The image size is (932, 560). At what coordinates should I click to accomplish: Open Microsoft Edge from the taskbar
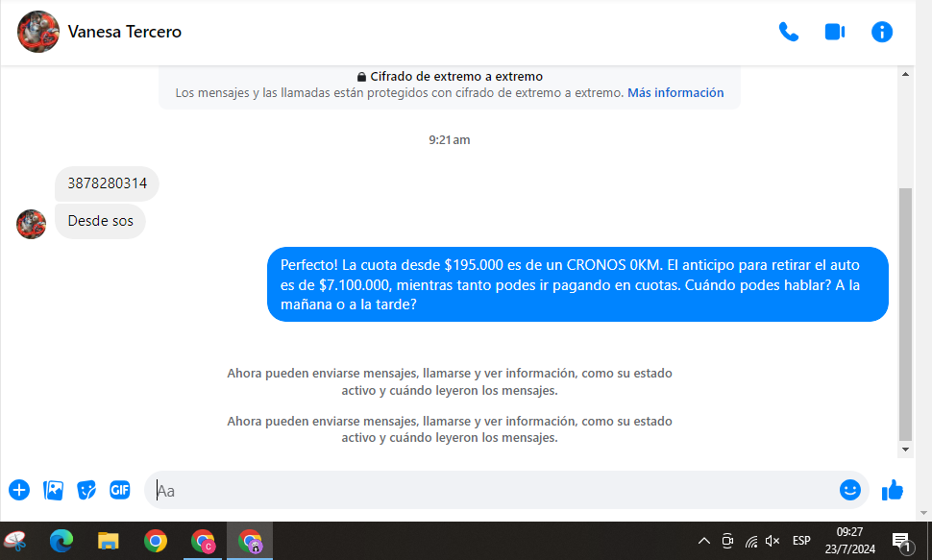tap(61, 541)
